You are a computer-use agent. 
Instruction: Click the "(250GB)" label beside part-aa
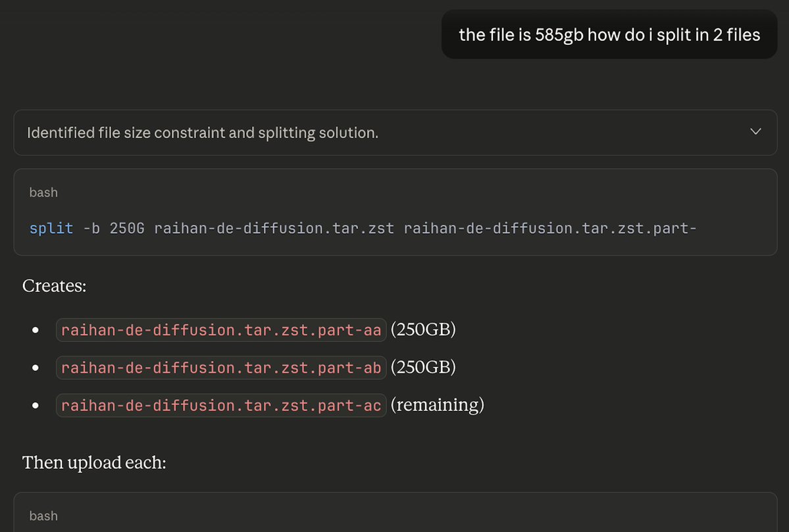423,329
